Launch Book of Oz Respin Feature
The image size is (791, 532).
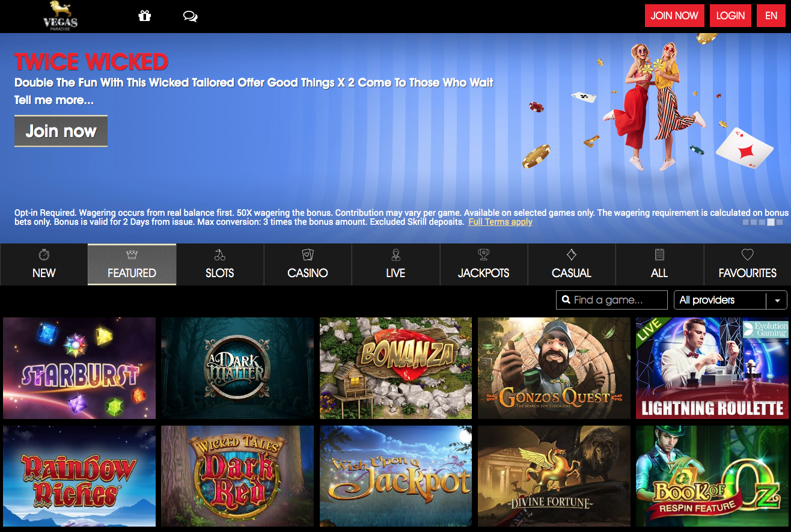[x=712, y=476]
